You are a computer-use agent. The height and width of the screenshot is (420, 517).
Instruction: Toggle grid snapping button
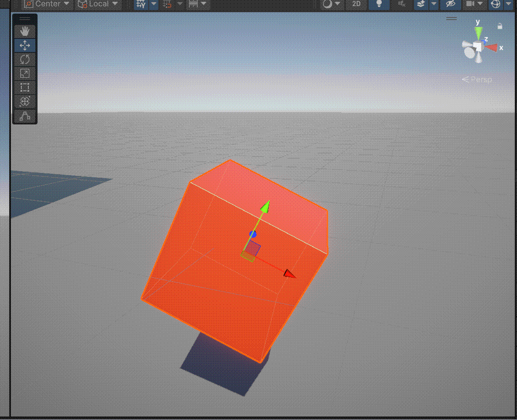(141, 4)
